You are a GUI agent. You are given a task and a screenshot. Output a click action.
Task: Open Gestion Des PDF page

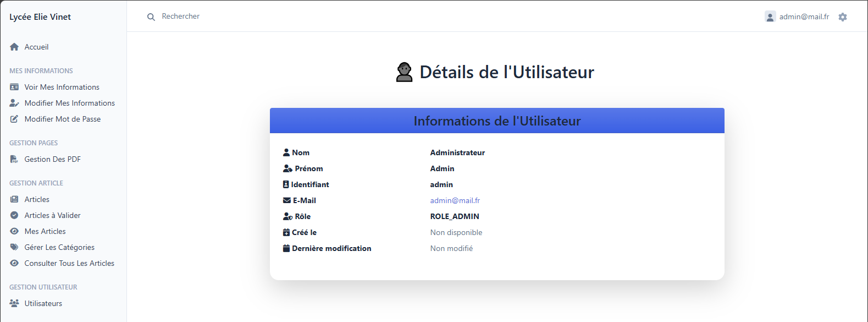[x=52, y=159]
